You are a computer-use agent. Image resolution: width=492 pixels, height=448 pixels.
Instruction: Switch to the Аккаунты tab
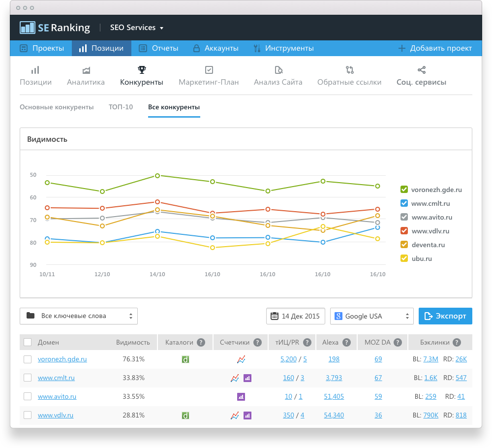[x=215, y=48]
